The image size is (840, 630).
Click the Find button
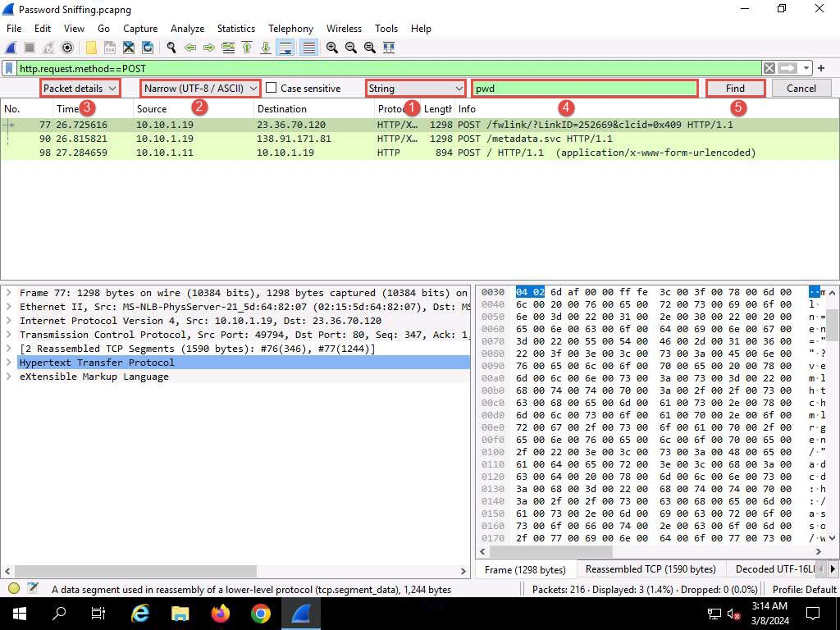pyautogui.click(x=735, y=89)
